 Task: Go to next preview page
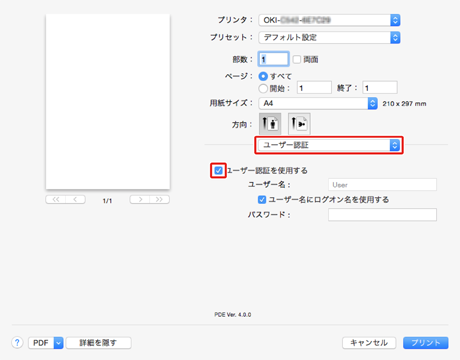click(x=140, y=199)
